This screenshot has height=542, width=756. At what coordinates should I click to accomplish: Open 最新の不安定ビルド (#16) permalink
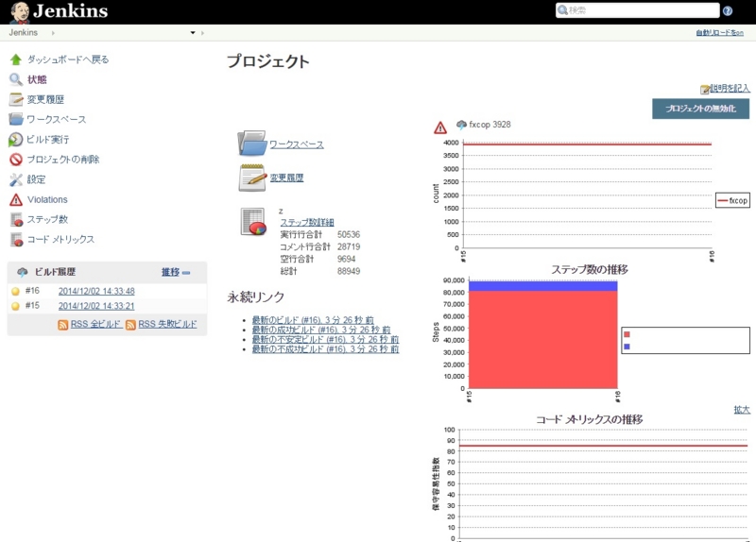coord(325,339)
